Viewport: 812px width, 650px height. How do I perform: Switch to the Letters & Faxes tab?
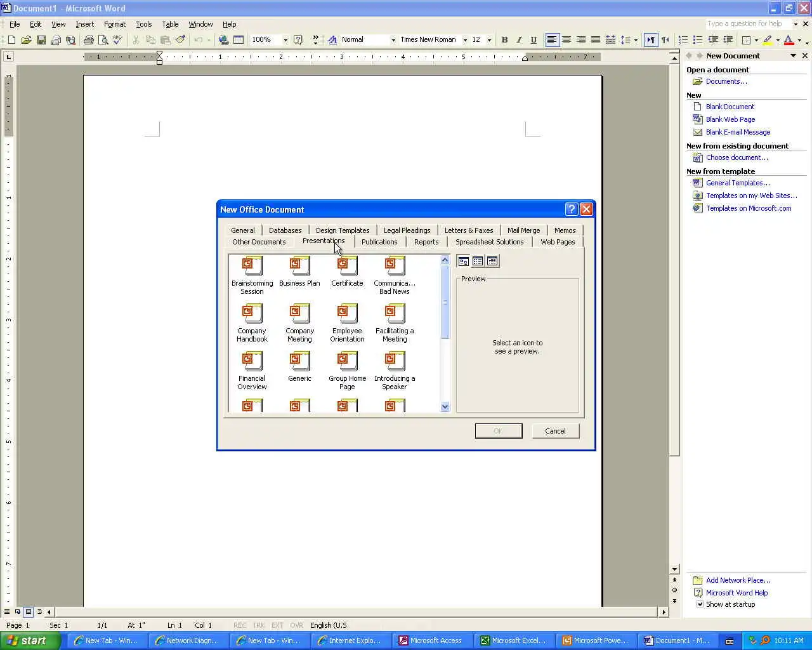[469, 230]
